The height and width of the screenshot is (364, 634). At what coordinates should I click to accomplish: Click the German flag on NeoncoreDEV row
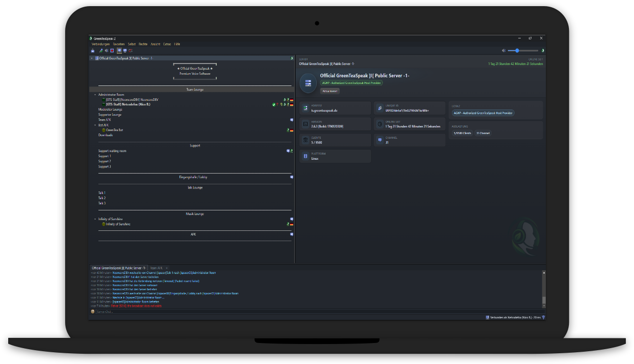292,100
